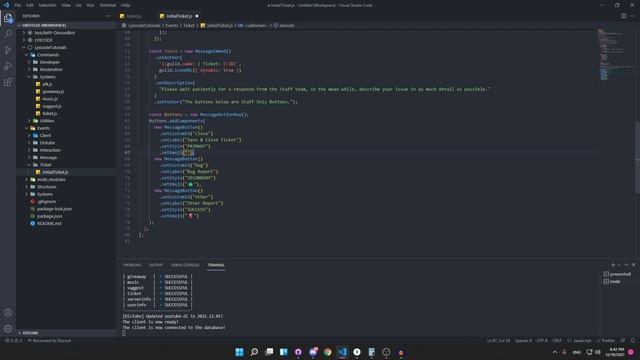Open the Help menu
Image resolution: width=640 pixels, height=360 pixels.
tap(125, 5)
